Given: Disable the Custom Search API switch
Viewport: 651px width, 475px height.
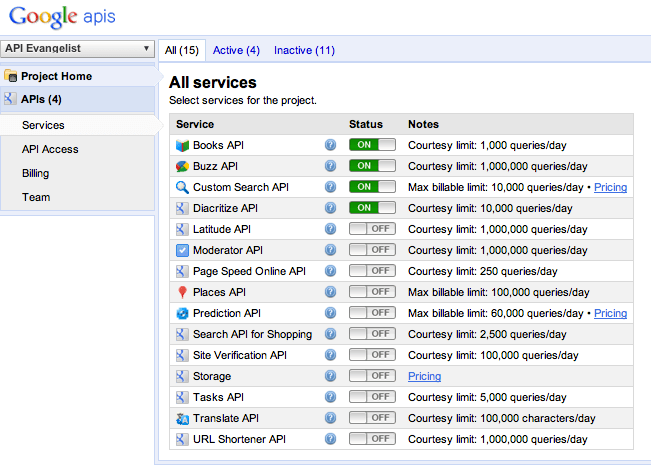Looking at the screenshot, I should tap(372, 187).
